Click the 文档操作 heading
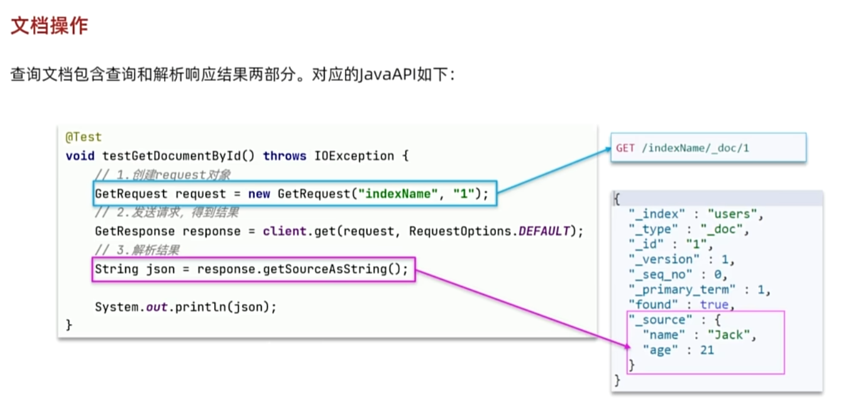Screen dimensions: 868x417 (49, 26)
